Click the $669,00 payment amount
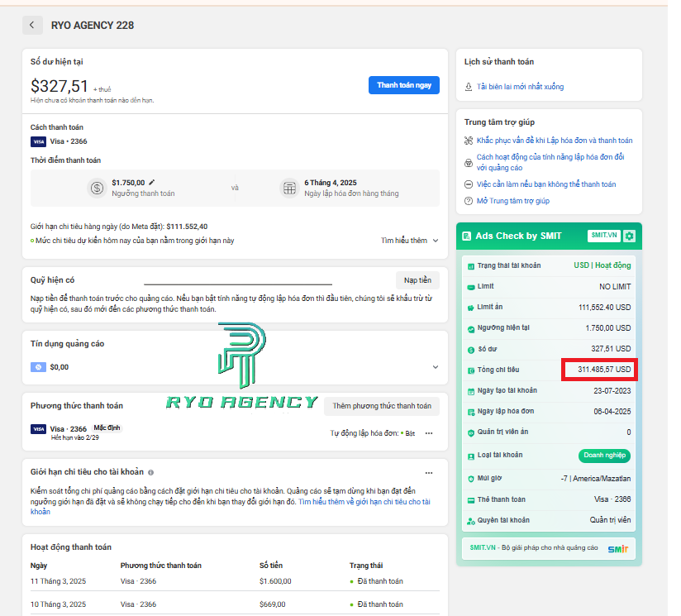This screenshot has width=681, height=616. 272,604
